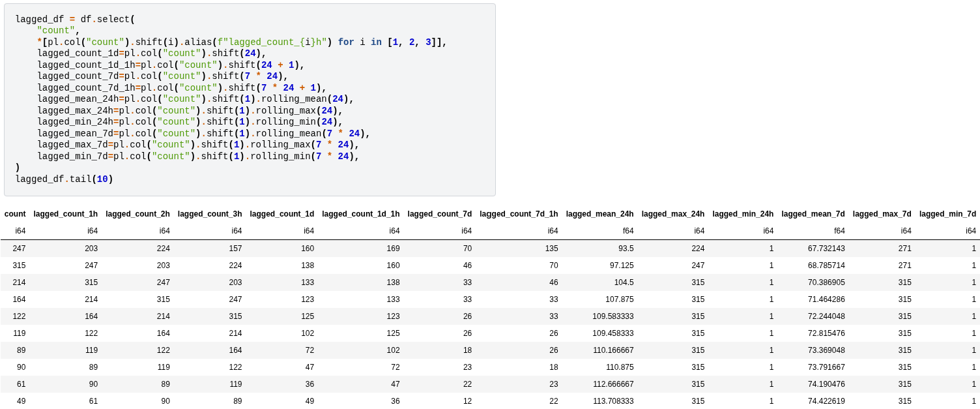Click the cell value 93.5
Image resolution: width=980 pixels, height=409 pixels.
(626, 249)
